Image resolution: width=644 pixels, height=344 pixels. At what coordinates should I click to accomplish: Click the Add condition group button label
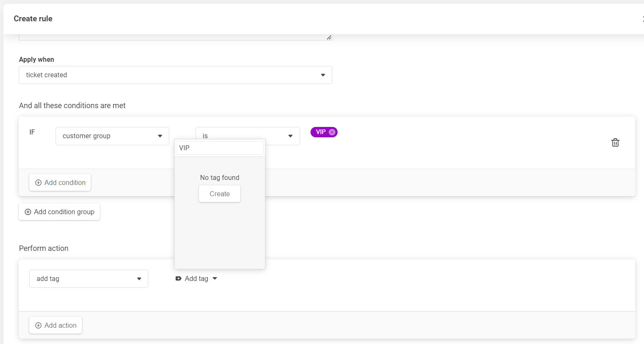64,212
